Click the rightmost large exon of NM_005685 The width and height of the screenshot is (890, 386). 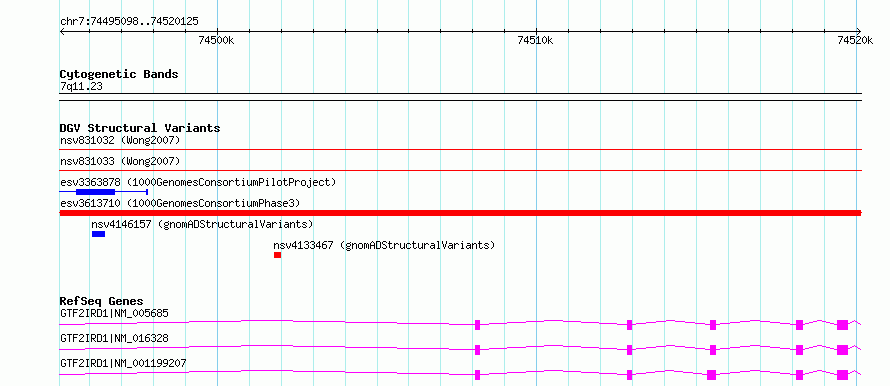(x=842, y=325)
